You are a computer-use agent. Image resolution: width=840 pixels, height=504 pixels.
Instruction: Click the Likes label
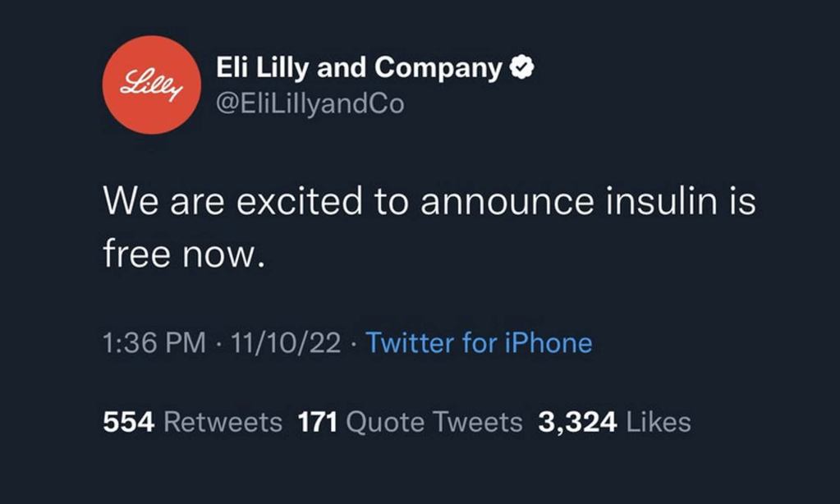(x=659, y=422)
